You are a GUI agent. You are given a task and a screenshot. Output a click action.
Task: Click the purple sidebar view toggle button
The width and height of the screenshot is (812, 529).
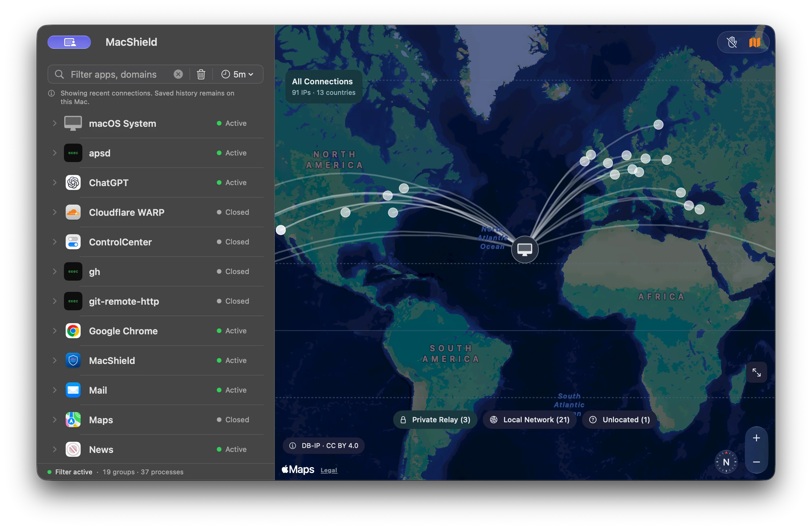[69, 42]
